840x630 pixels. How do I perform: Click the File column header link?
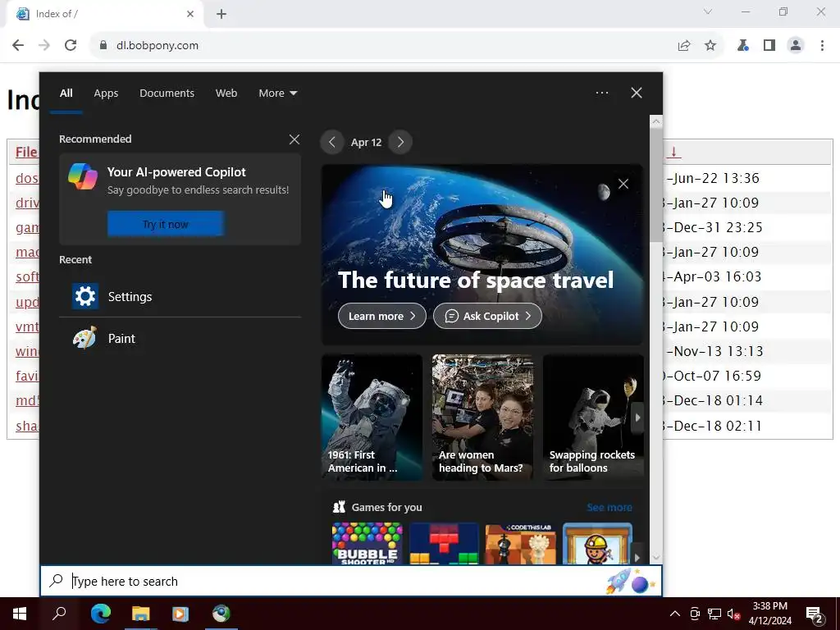(26, 152)
